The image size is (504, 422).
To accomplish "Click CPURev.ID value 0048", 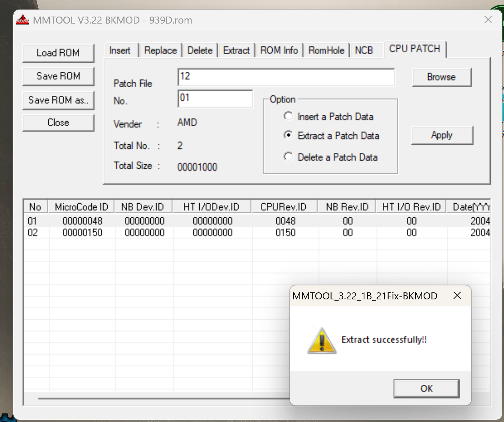I will point(286,221).
